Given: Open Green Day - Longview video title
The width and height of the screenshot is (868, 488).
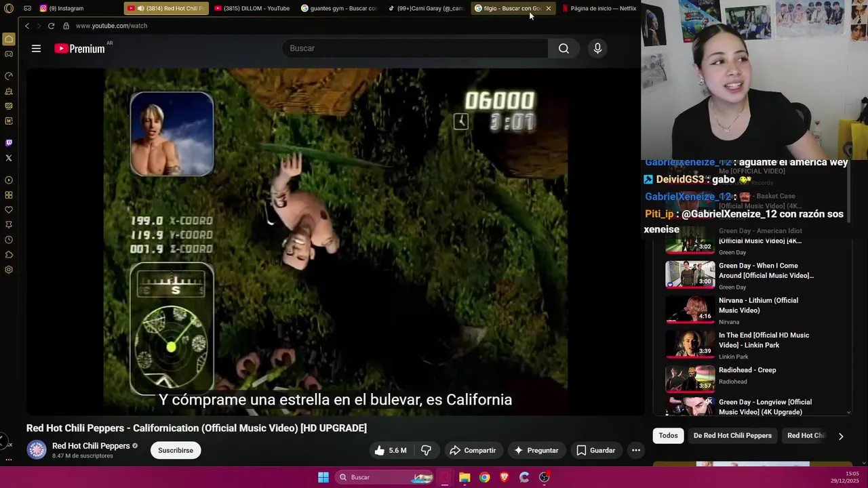Looking at the screenshot, I should 765,407.
